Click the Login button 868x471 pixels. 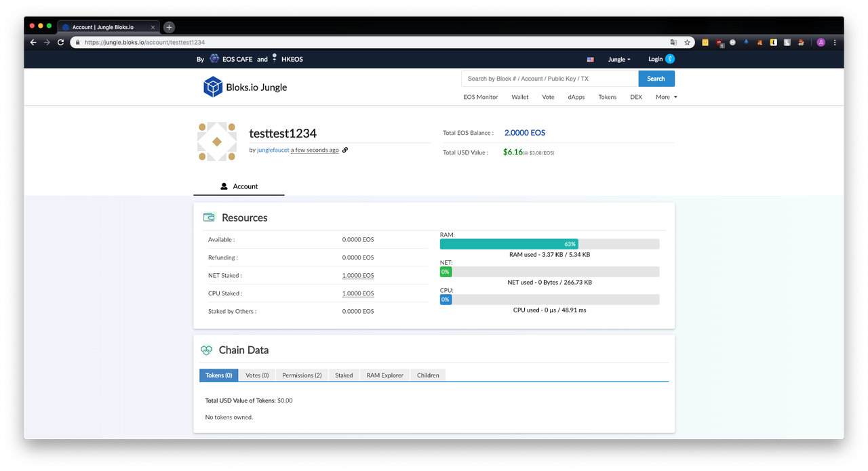click(x=655, y=59)
